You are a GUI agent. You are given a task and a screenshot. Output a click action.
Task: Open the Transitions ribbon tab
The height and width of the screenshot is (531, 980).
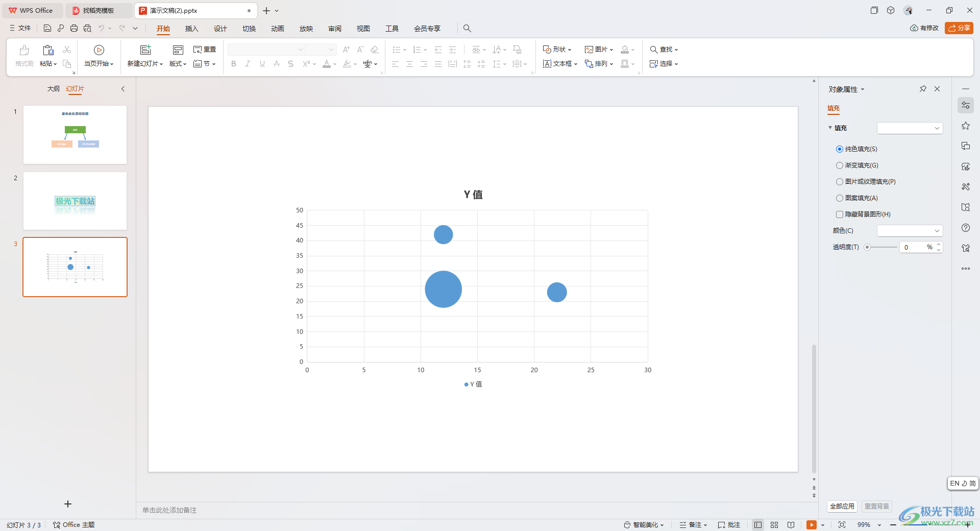point(249,29)
